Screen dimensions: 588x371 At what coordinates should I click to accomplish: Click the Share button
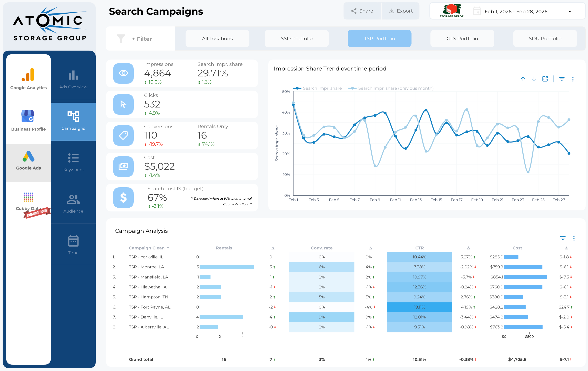tap(362, 11)
